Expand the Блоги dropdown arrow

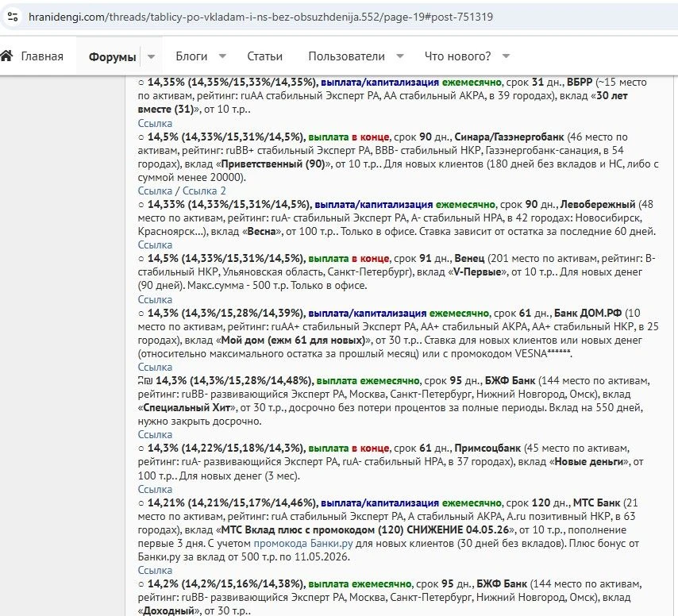click(222, 56)
